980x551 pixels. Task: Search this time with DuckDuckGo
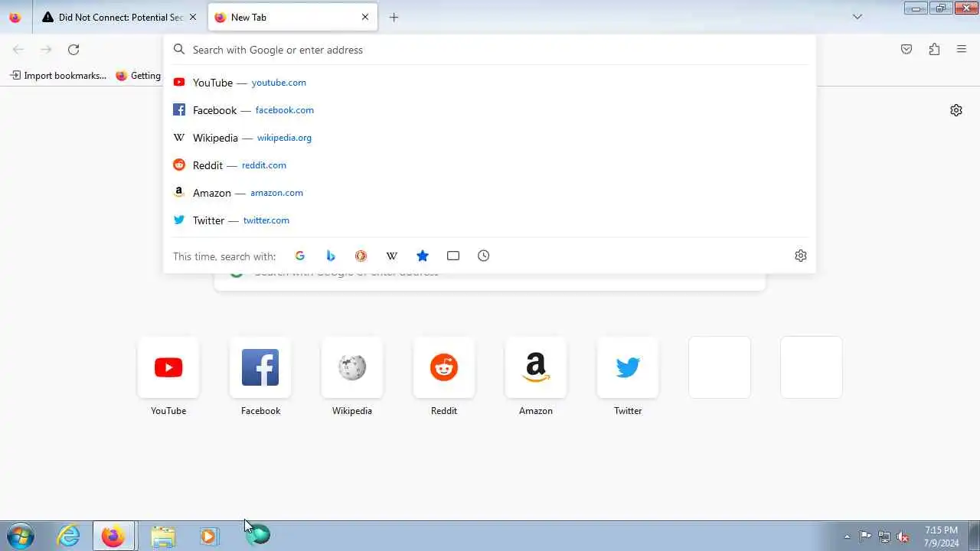(361, 256)
